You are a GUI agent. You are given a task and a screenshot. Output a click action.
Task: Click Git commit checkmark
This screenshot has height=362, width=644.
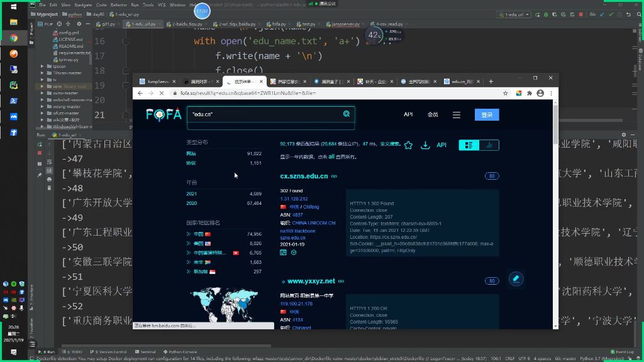(x=611, y=14)
